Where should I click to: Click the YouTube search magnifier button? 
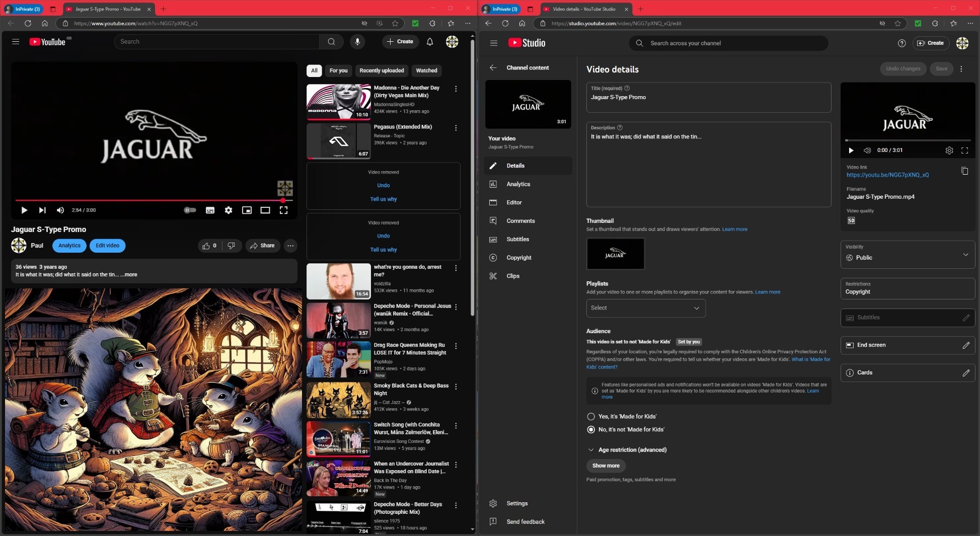(x=331, y=42)
